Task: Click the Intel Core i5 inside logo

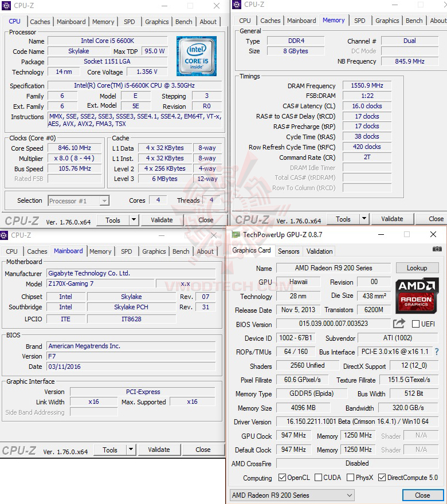Action: (x=197, y=56)
